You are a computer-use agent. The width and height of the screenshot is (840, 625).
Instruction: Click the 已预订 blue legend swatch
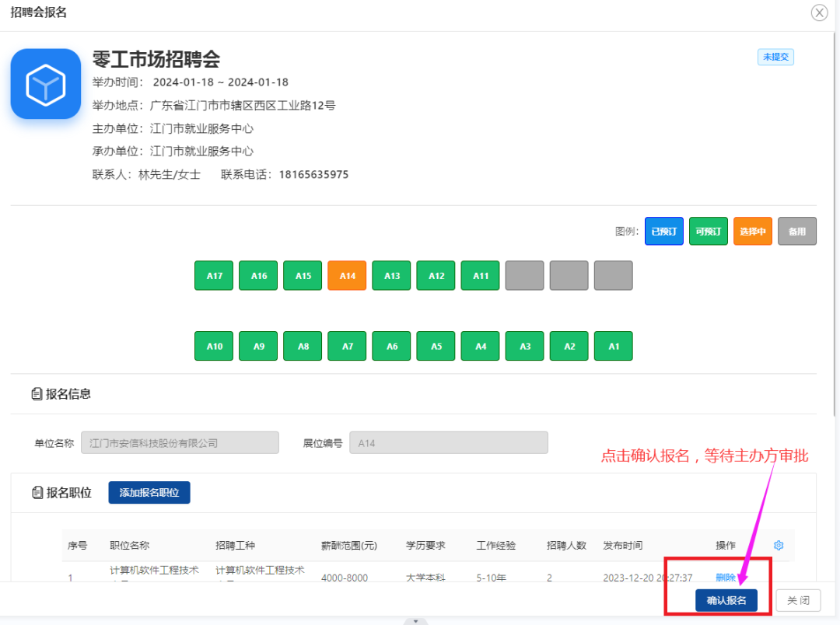[663, 232]
